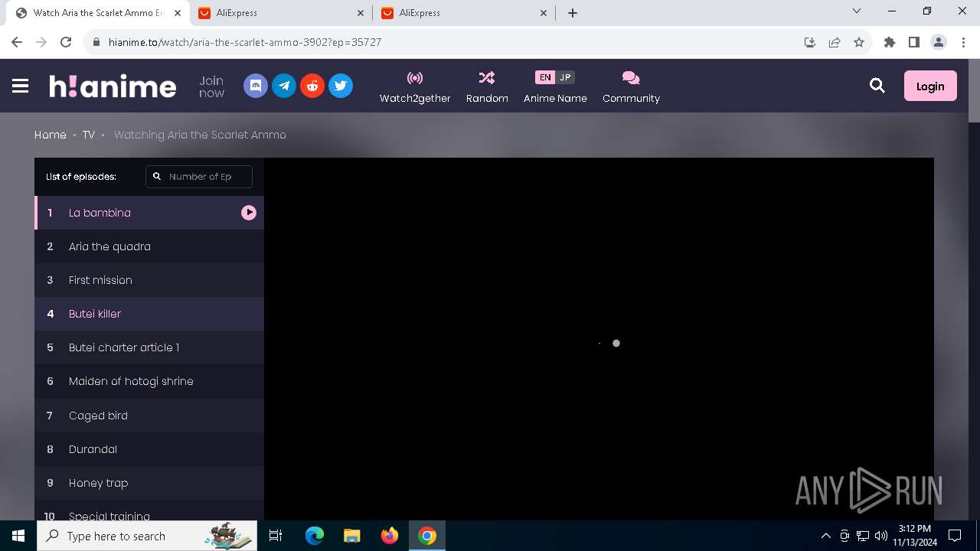Viewport: 980px width, 551px height.
Task: Open Chrome three-dot menu
Action: pyautogui.click(x=962, y=42)
